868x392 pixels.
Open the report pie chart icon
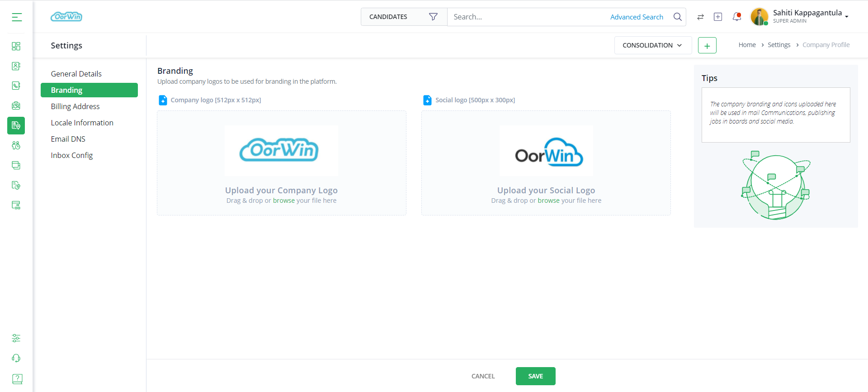pos(16,185)
